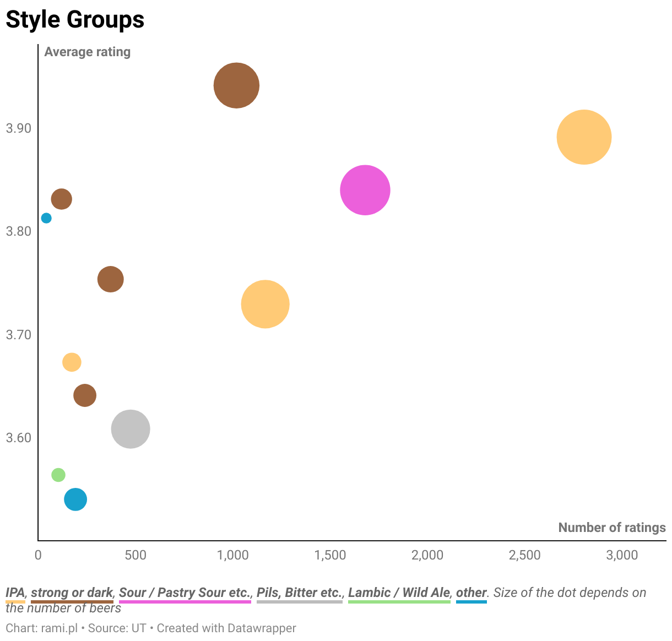The width and height of the screenshot is (672, 641).
Task: Click the green Lambic / Wild Ale bubble
Action: tap(58, 475)
